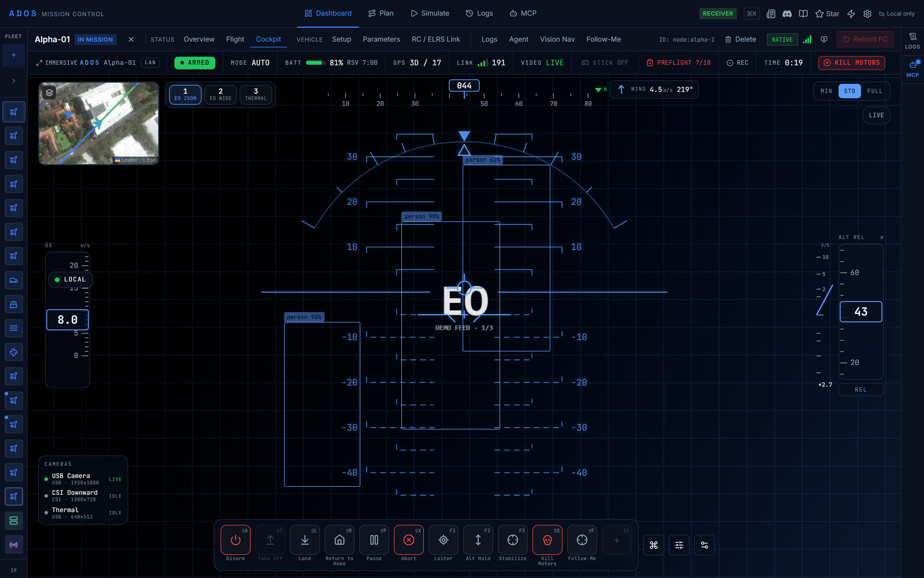Add a new vehicle to the fleet

(x=13, y=55)
